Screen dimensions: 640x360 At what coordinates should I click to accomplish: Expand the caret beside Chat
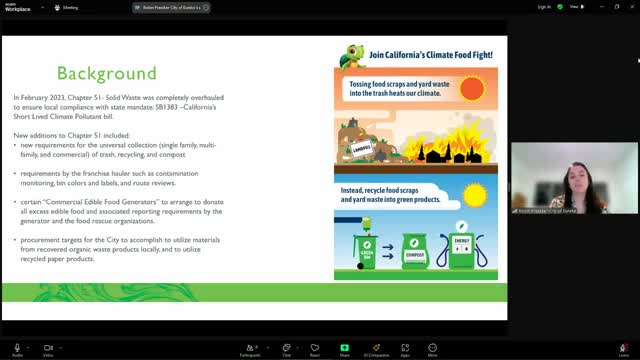297,348
